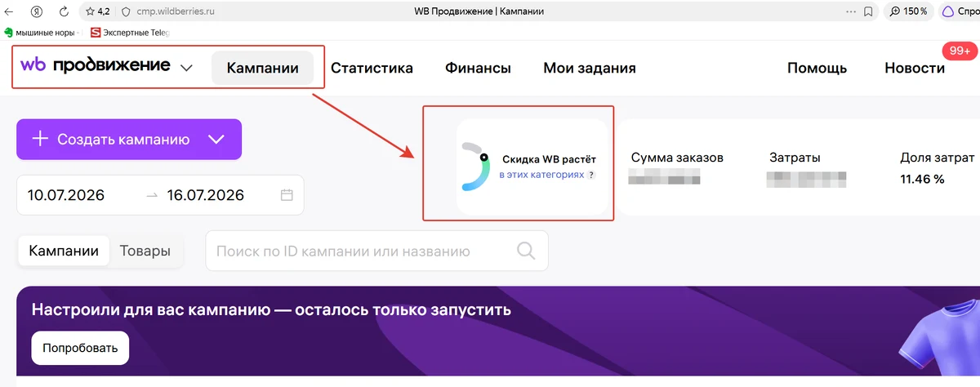Viewport: 980px width, 387px height.
Task: Reload the page
Action: (65, 11)
